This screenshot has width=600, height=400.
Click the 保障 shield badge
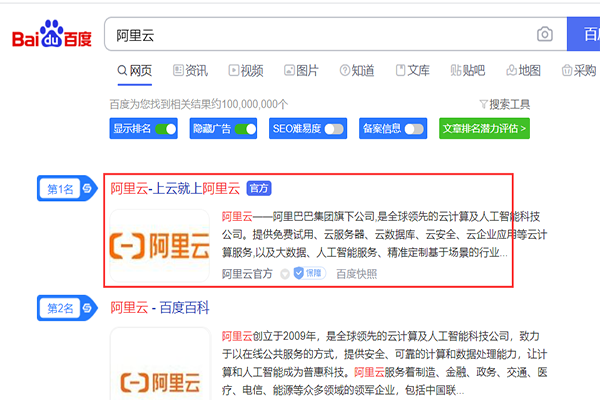tap(310, 273)
